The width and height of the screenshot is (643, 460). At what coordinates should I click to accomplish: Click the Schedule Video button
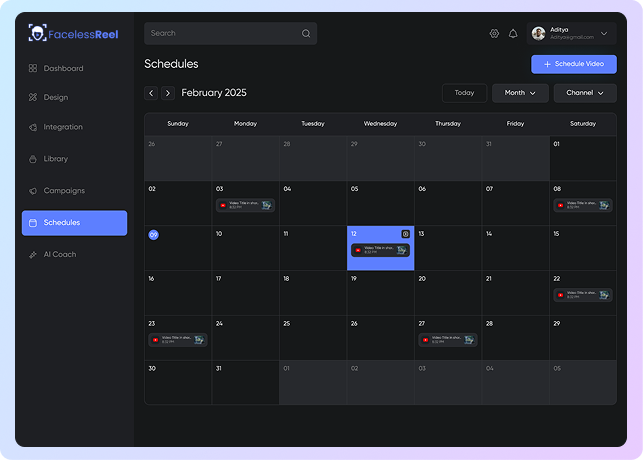pyautogui.click(x=573, y=64)
